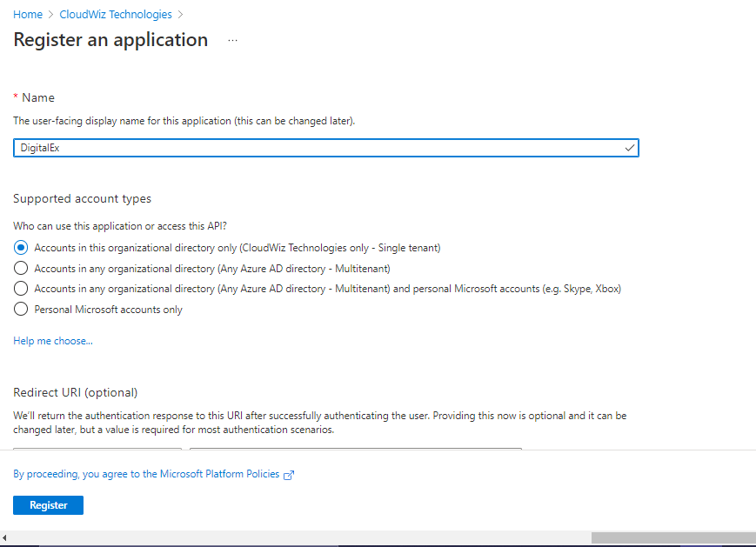Click the breadcrumb chevron after Home
This screenshot has width=756, height=547.
[51, 15]
